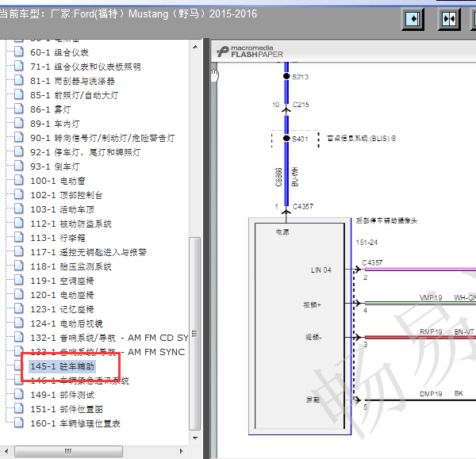The width and height of the screenshot is (476, 459).
Task: Select 132-1 音响系统/导航 AM FM CD entry
Action: point(109,338)
